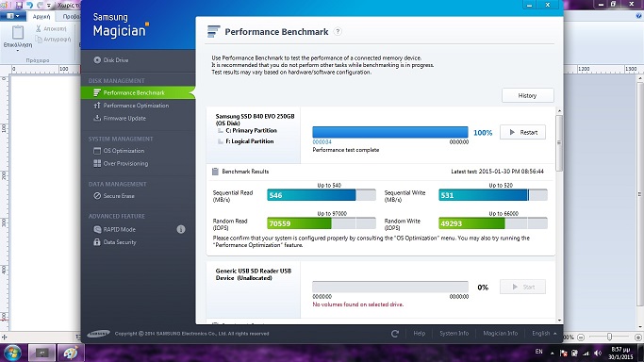Click the Windows Start orb
The height and width of the screenshot is (362, 644).
pyautogui.click(x=12, y=353)
